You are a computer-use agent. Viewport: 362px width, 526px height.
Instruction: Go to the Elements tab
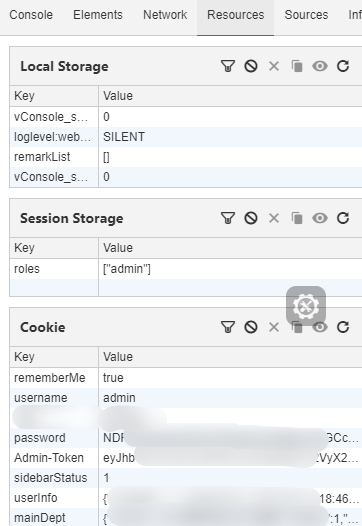coord(98,15)
